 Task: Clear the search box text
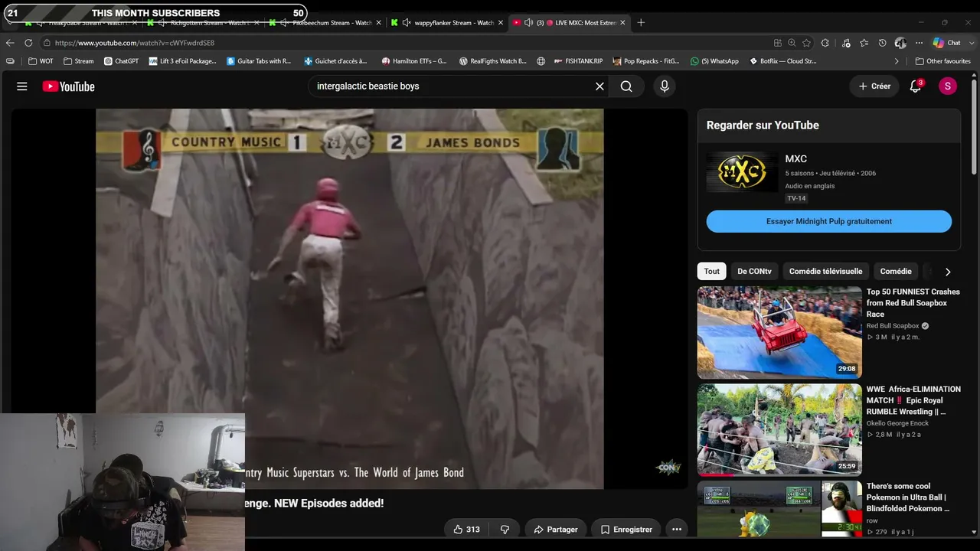pos(599,86)
